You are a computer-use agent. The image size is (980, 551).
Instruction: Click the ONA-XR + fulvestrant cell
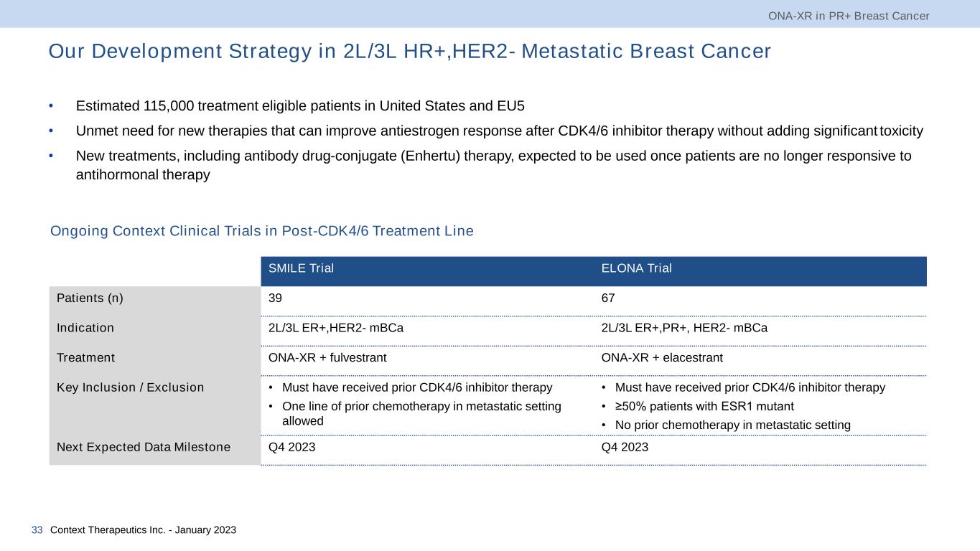click(x=329, y=357)
